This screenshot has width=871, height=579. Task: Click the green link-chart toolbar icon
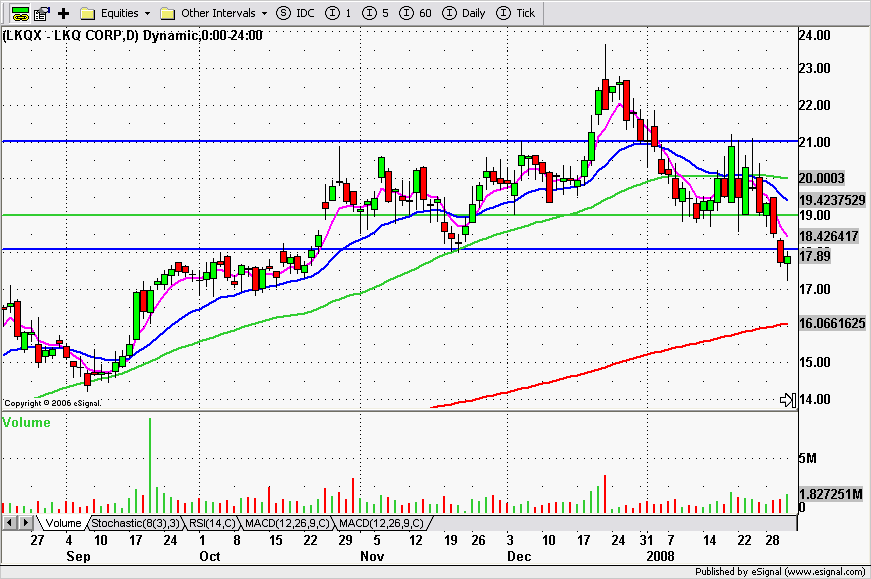tap(20, 13)
